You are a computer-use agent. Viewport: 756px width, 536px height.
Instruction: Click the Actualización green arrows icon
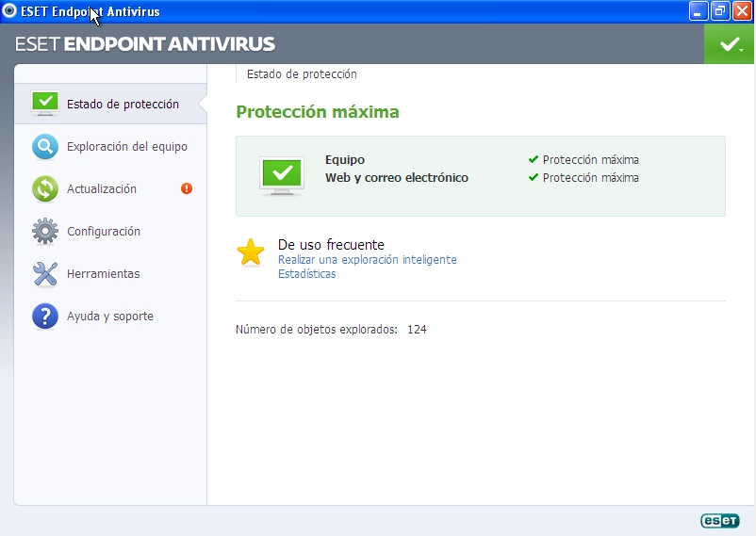[x=45, y=188]
